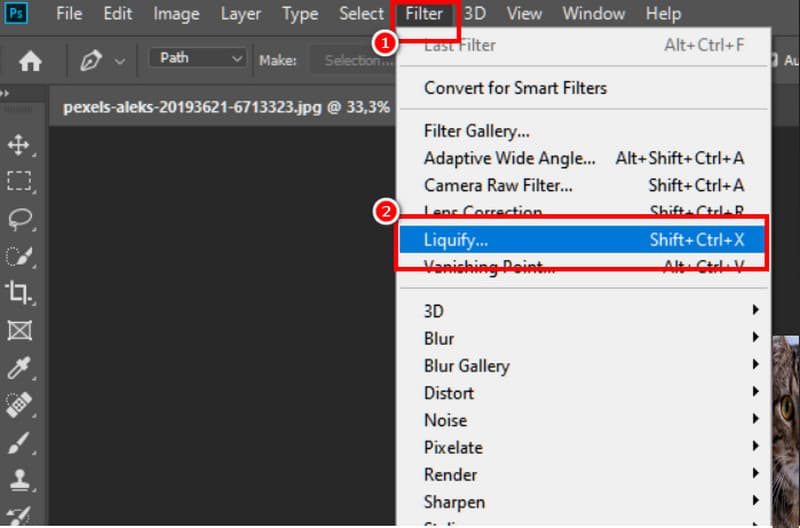Expand the Noise submenu
Viewport: 800px width, 528px height.
pyautogui.click(x=584, y=420)
